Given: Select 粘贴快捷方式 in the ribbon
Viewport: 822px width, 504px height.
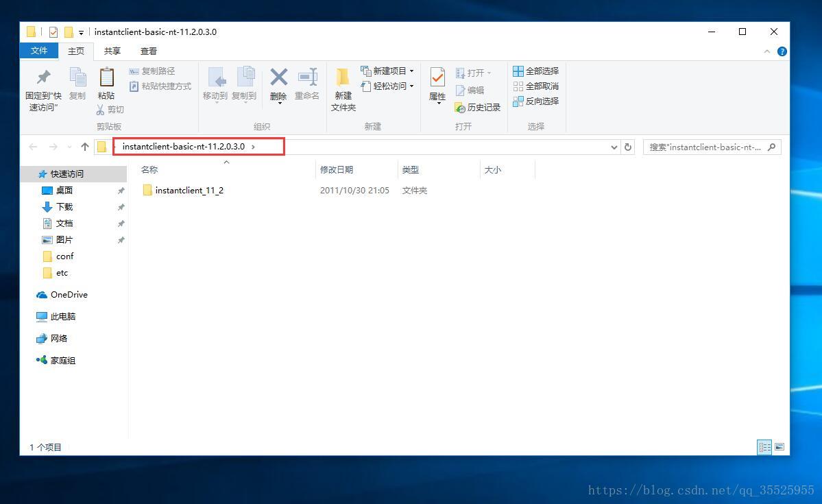Looking at the screenshot, I should pyautogui.click(x=160, y=86).
